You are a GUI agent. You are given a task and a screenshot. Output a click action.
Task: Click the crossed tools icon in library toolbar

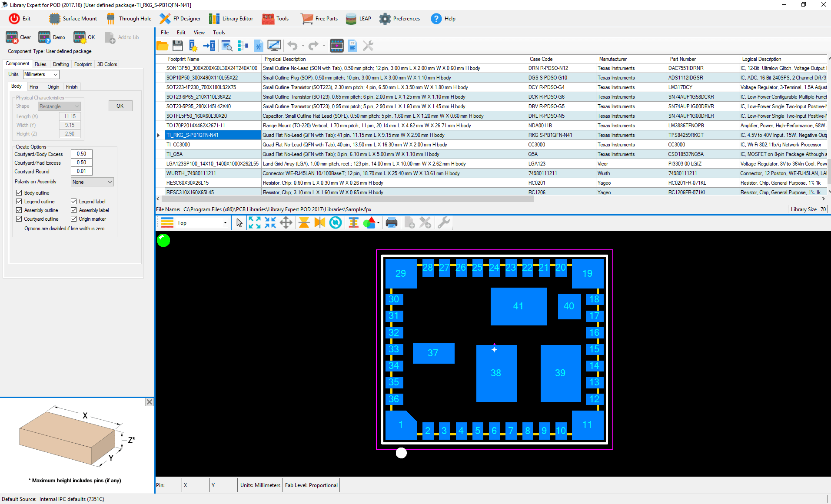(x=368, y=46)
